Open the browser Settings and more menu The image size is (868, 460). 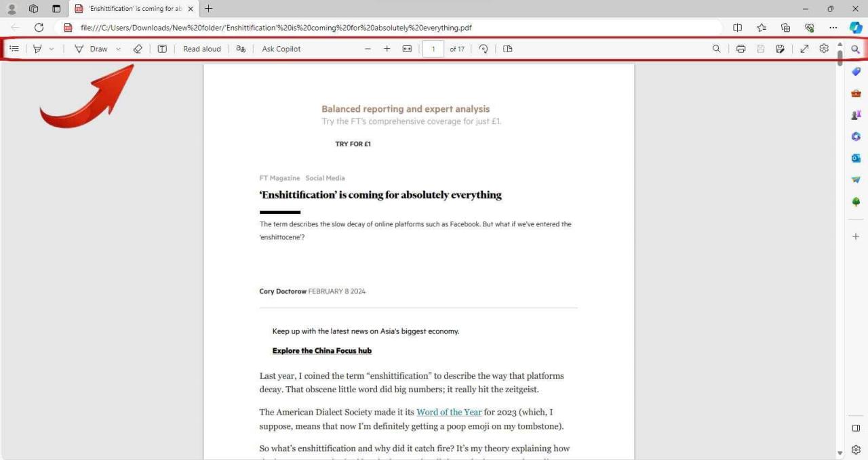coord(833,28)
